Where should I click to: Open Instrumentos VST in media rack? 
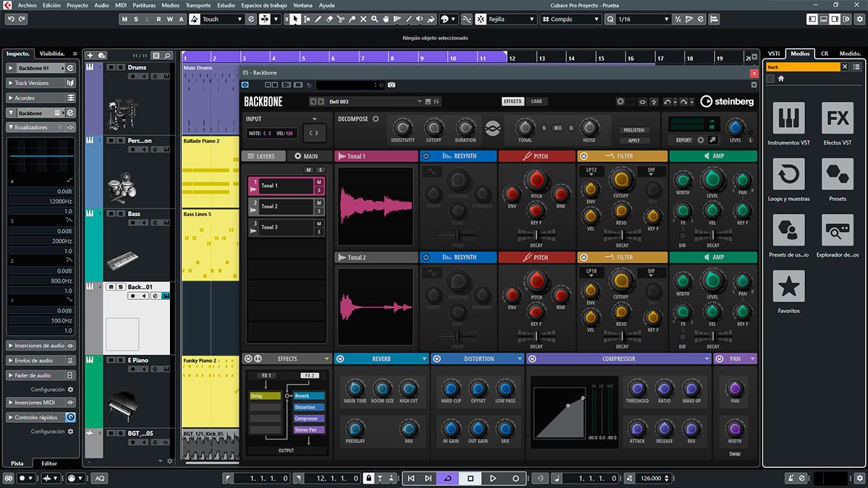click(788, 118)
